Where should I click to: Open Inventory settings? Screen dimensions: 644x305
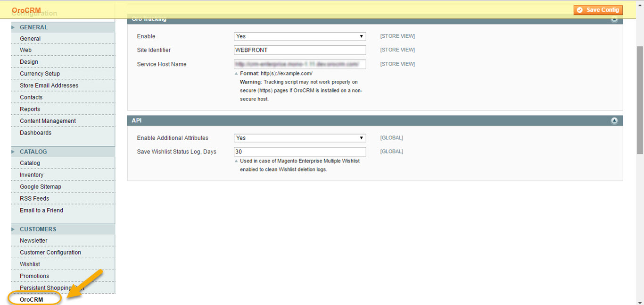(x=63, y=175)
